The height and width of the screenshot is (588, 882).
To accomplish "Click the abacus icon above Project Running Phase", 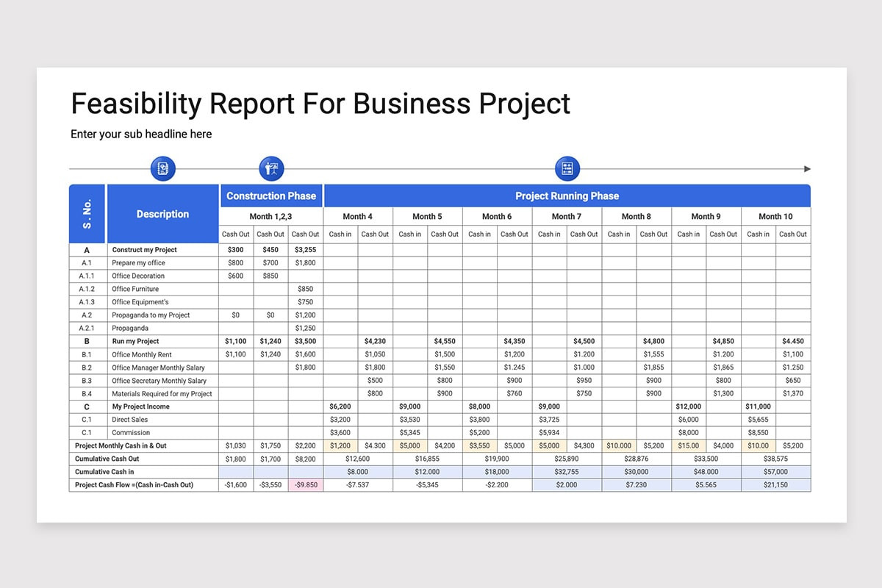I will point(567,168).
